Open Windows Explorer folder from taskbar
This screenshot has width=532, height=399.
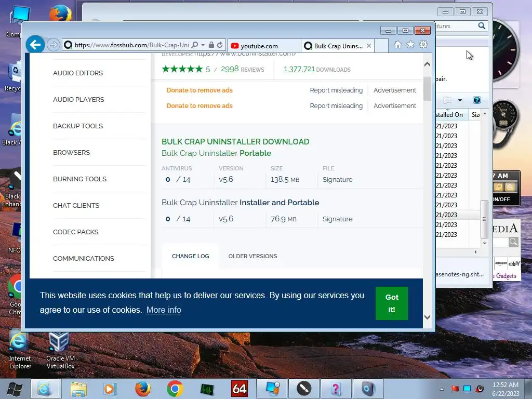(x=78, y=389)
